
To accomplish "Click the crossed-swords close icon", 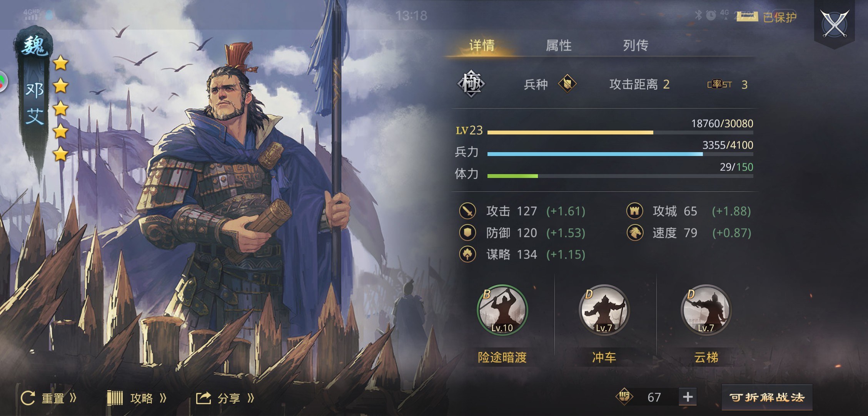I will pos(834,24).
